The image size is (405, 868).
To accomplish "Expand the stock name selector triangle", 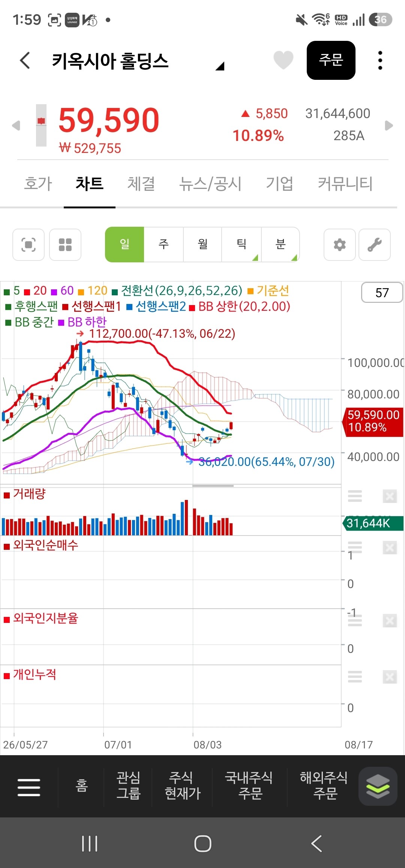I will coord(220,66).
